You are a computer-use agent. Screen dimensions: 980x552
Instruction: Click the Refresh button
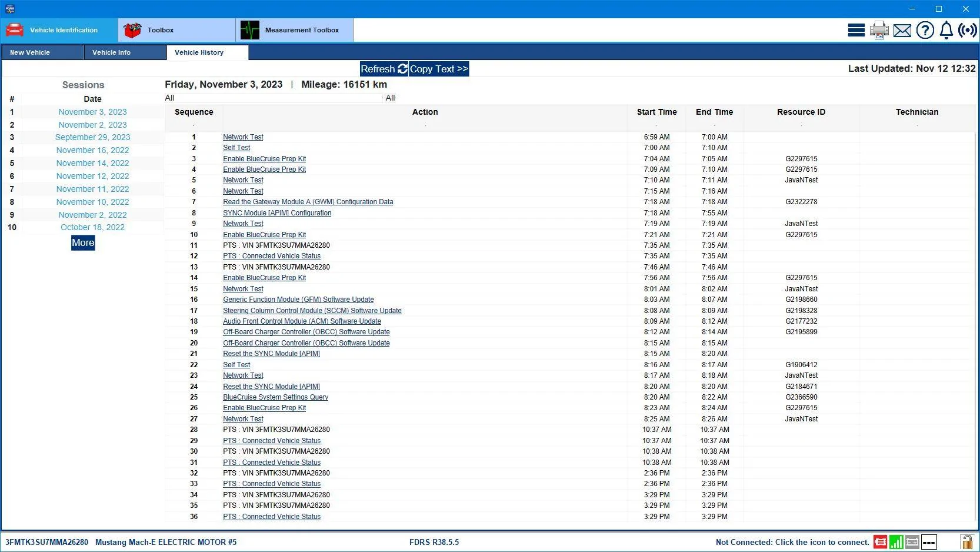384,69
